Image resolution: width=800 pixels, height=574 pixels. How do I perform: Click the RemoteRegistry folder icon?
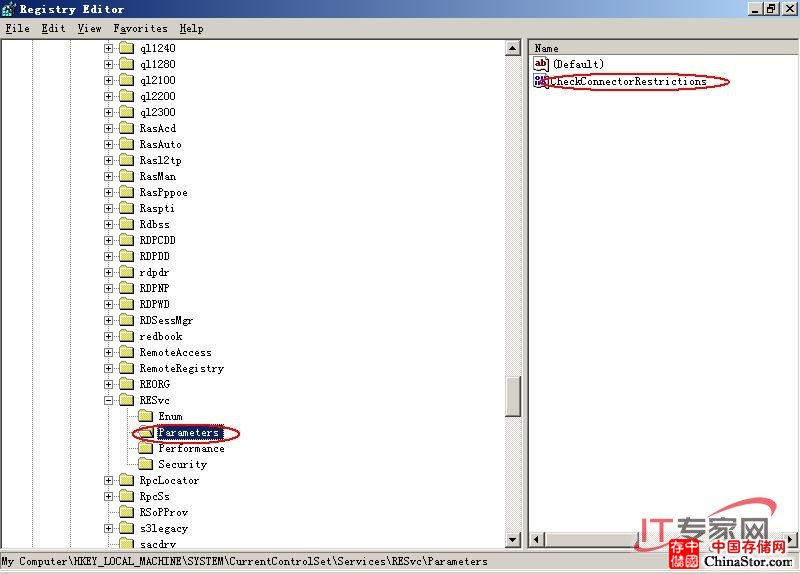pyautogui.click(x=126, y=368)
